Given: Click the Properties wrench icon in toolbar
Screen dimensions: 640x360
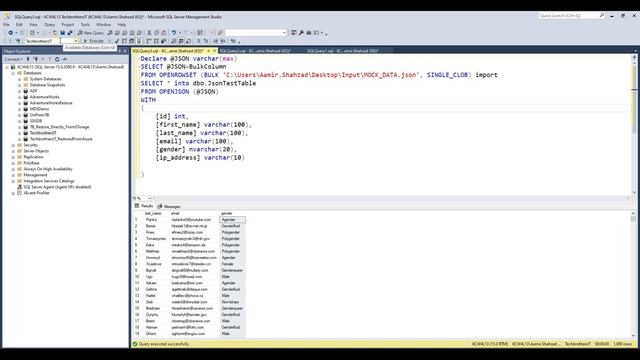Looking at the screenshot, I should pos(301,33).
